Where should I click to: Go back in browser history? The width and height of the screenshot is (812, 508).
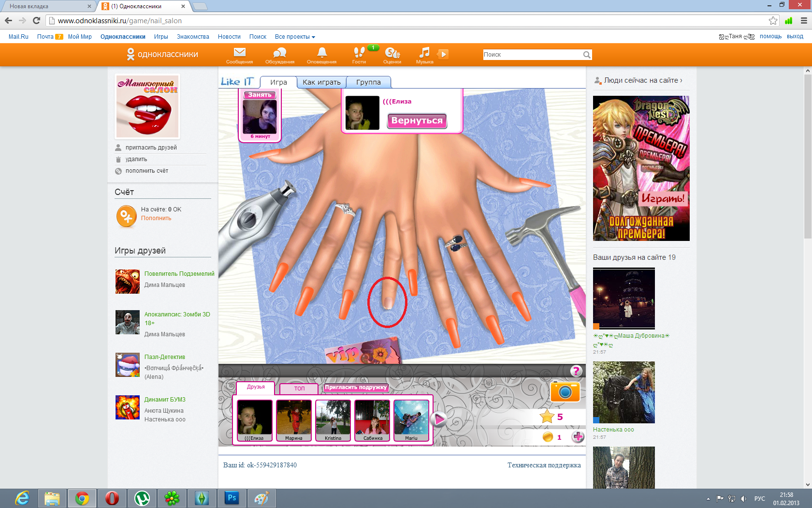click(x=8, y=20)
